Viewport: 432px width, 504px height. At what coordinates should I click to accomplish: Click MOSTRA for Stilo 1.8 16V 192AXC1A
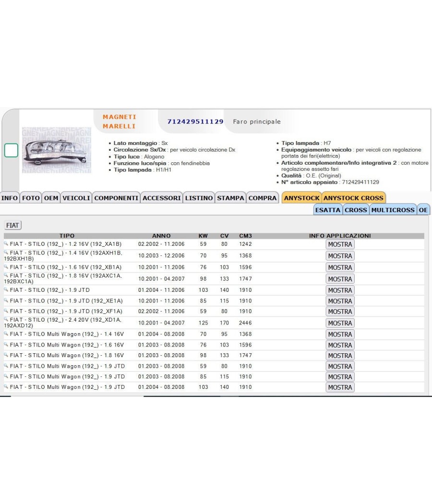(340, 279)
